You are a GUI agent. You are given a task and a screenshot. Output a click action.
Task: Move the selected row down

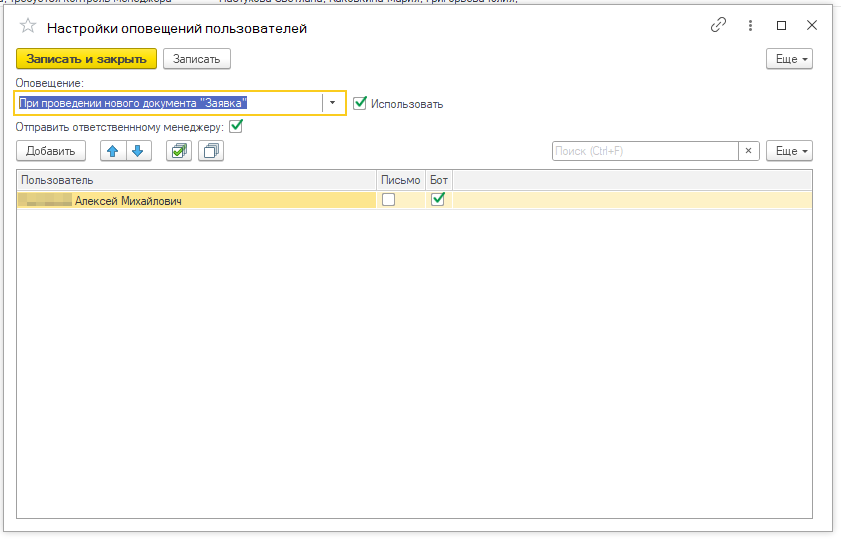tap(138, 151)
